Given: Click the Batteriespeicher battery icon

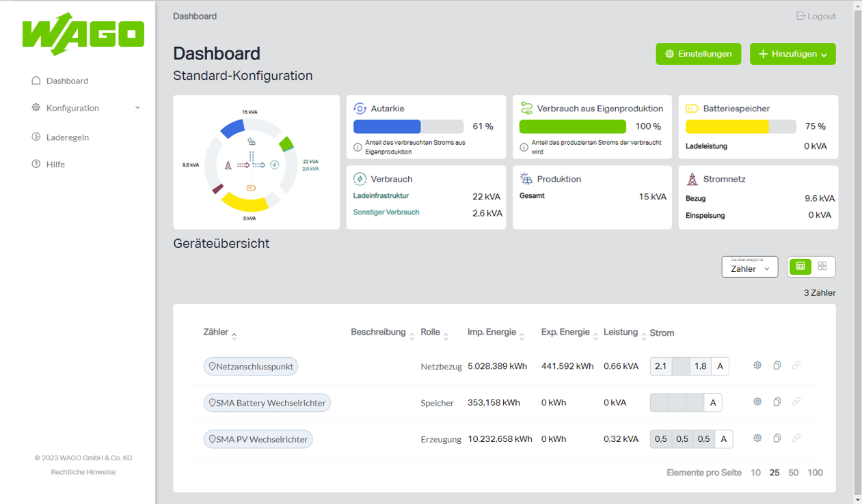Looking at the screenshot, I should pos(692,109).
